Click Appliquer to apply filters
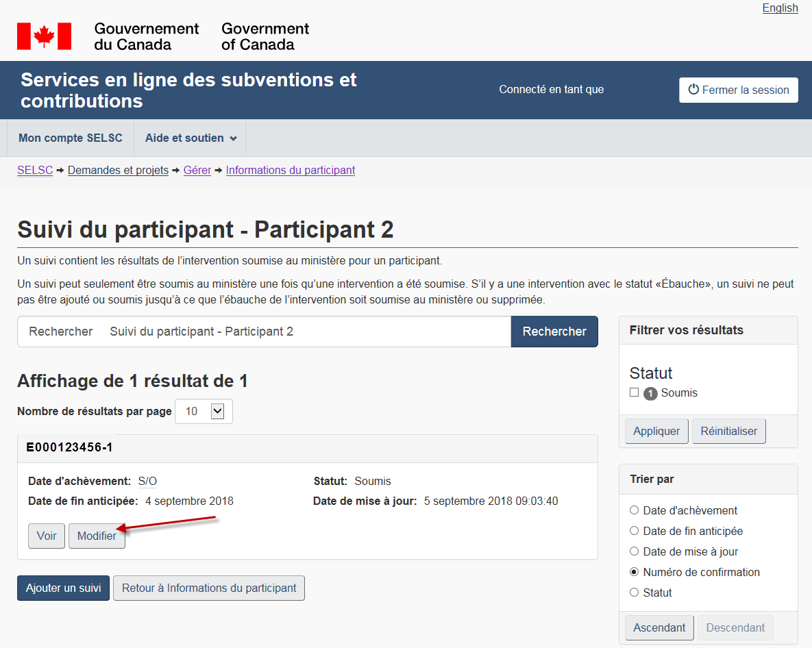The image size is (812, 648). [x=656, y=432]
